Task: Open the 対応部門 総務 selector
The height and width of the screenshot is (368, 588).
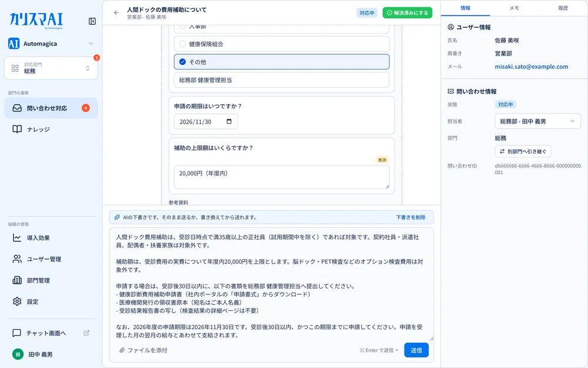Action: (x=51, y=68)
